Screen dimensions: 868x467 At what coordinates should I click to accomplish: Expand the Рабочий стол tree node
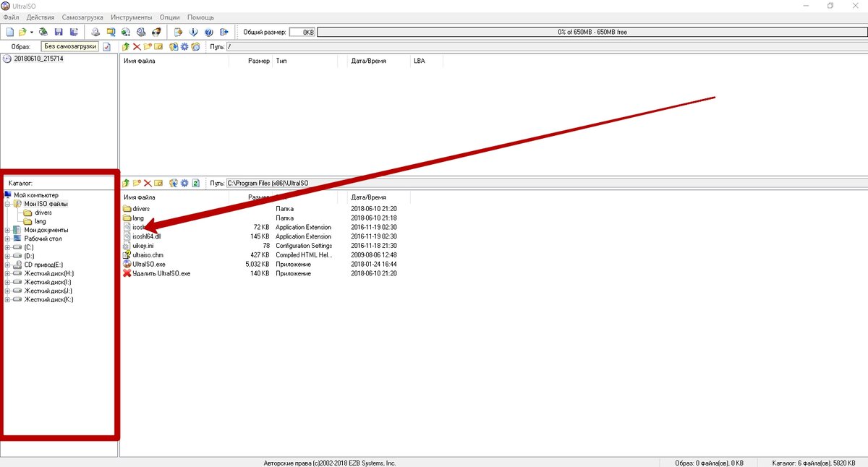pyautogui.click(x=7, y=239)
